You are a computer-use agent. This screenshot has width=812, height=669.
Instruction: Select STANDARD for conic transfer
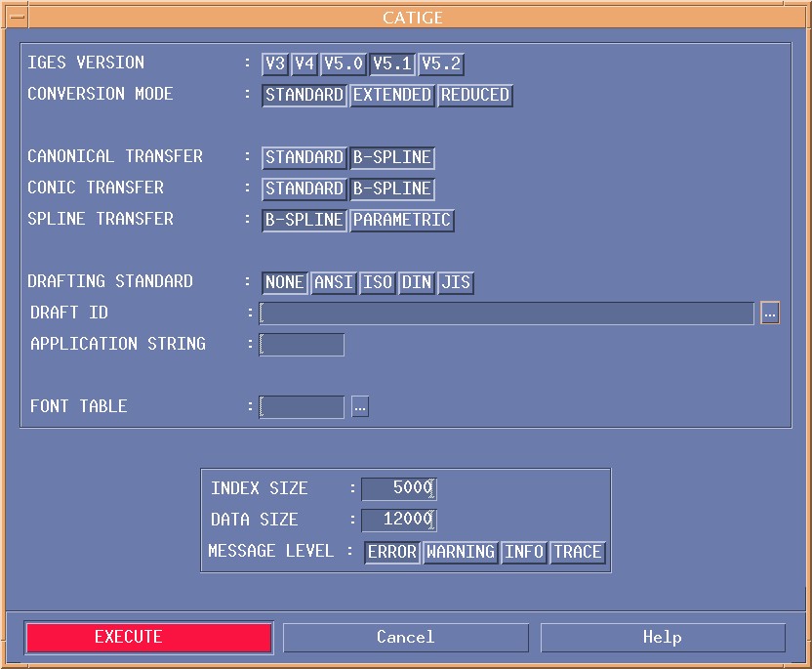[x=304, y=188]
